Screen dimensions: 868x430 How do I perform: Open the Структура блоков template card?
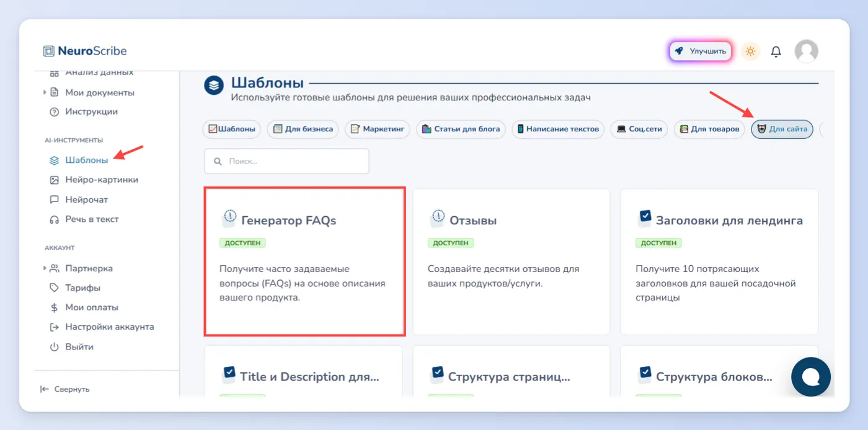click(x=719, y=371)
